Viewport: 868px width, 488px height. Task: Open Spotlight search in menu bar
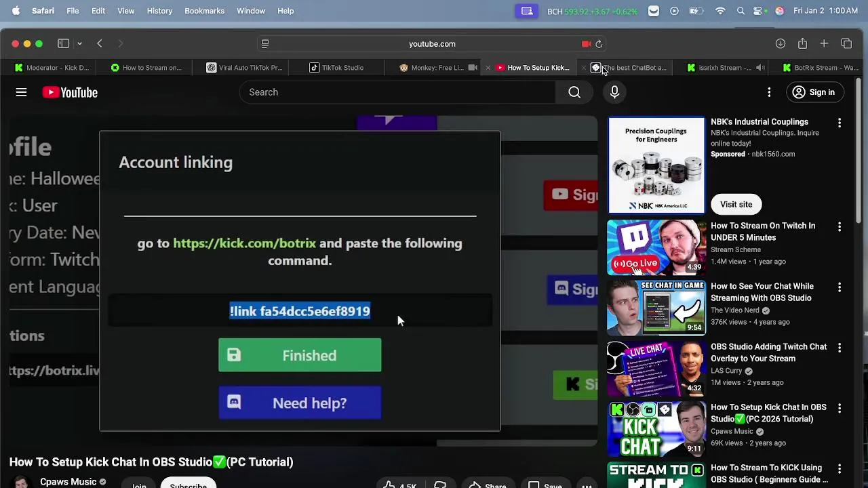pos(741,11)
